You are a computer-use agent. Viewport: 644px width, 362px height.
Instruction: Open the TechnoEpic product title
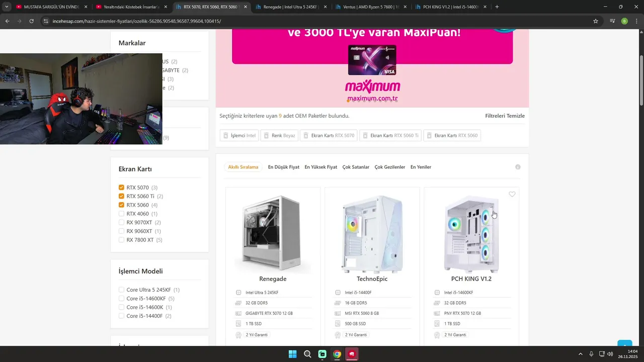click(x=372, y=279)
